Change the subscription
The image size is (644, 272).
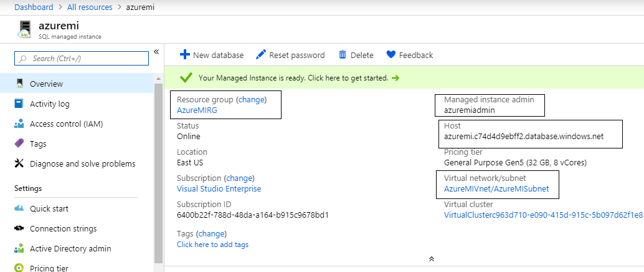point(239,178)
